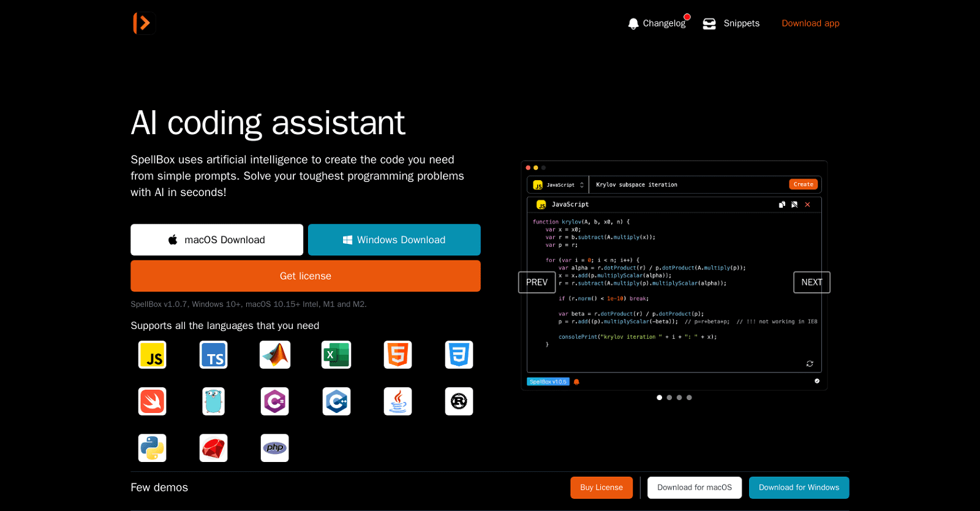The width and height of the screenshot is (980, 511).
Task: Select the Ruby gem icon
Action: [214, 448]
